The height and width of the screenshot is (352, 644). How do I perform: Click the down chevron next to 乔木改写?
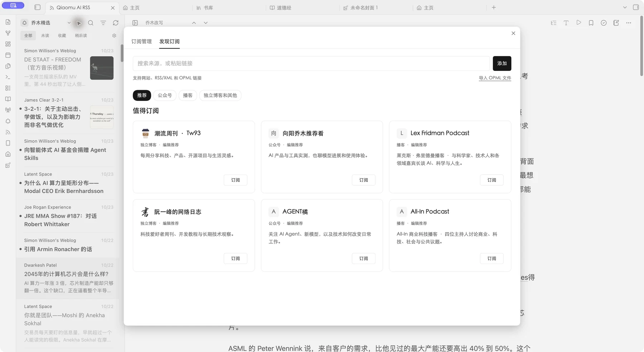[206, 23]
